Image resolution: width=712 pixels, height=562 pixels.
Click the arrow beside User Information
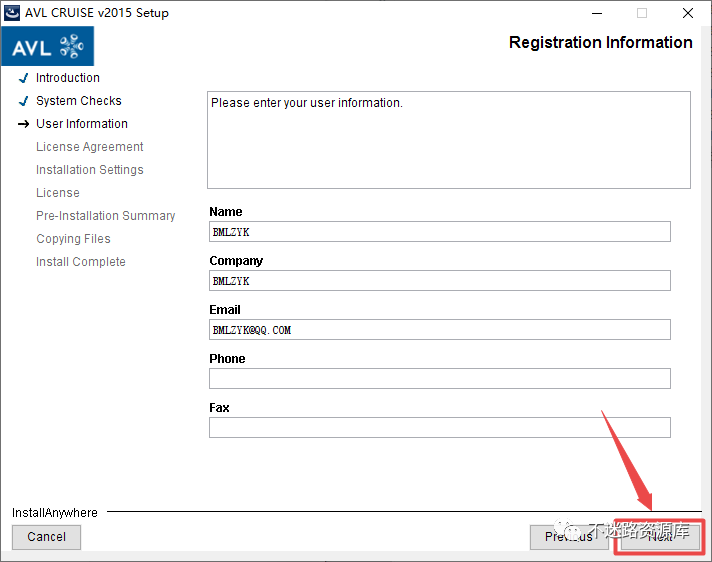(24, 124)
